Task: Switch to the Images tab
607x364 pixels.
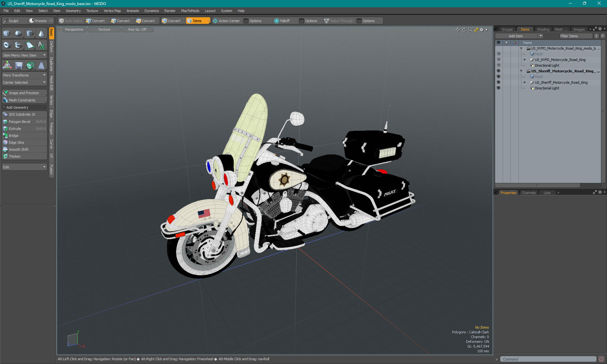Action: (579, 29)
